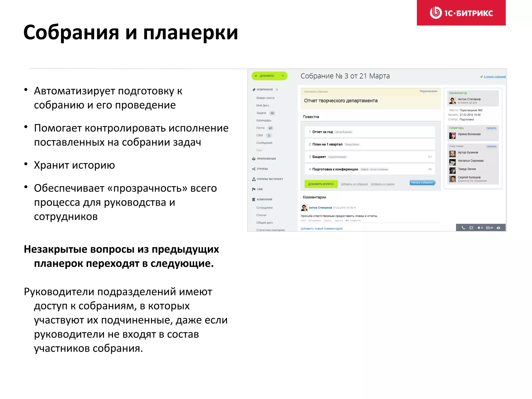Expand the ГРУППЫ ЭКСТРАНЕТ section
Viewport: 532px width, 399px height.
click(x=270, y=179)
